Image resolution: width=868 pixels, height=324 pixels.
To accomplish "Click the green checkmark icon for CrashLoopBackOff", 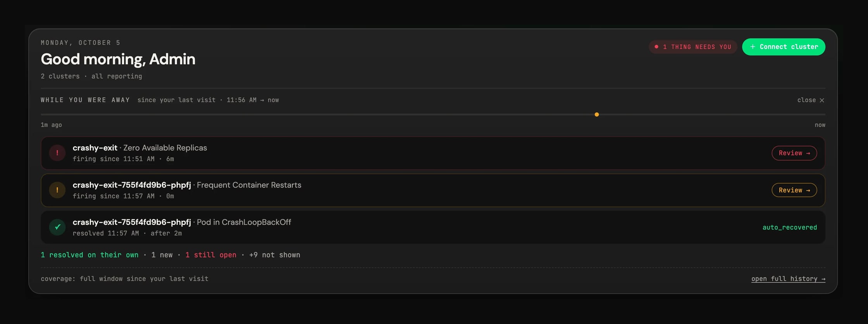I will coord(57,227).
